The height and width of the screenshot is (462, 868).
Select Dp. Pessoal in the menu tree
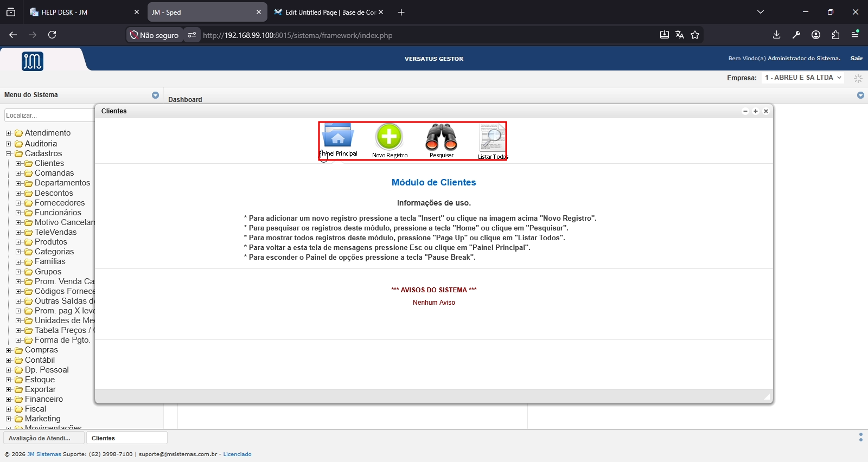47,370
